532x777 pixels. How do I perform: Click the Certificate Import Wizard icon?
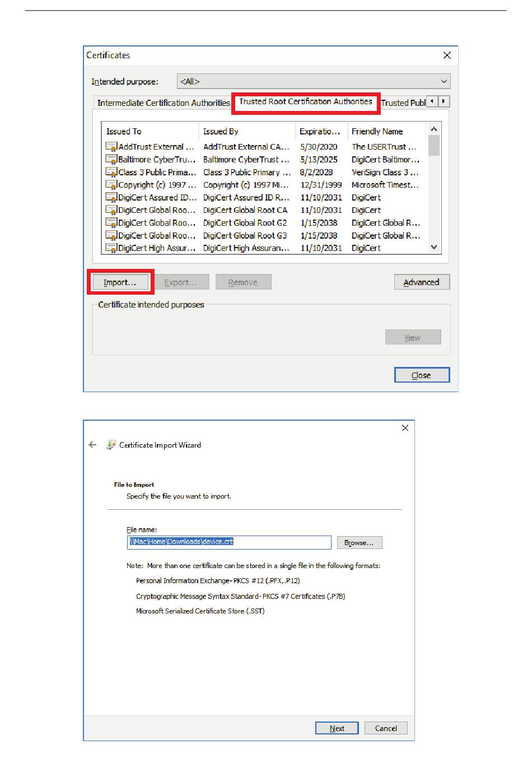(x=111, y=445)
